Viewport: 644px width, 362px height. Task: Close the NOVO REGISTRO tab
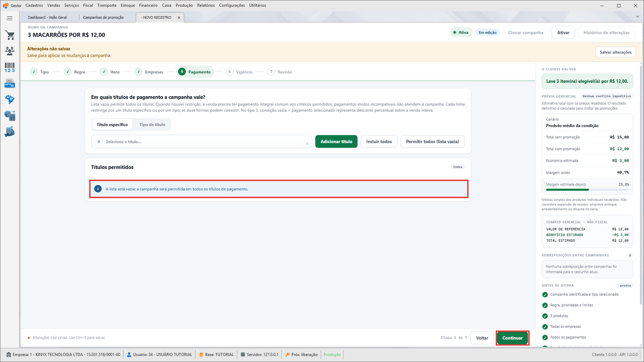click(179, 18)
